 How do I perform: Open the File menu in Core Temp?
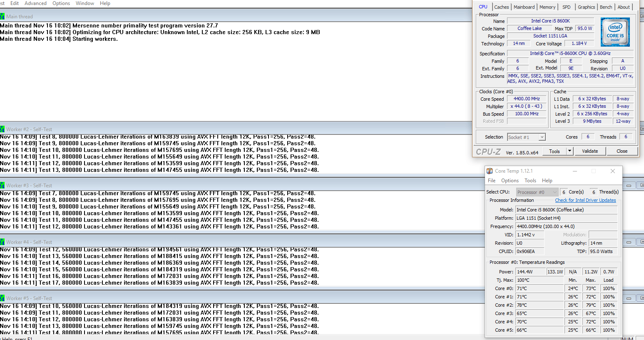(x=492, y=181)
